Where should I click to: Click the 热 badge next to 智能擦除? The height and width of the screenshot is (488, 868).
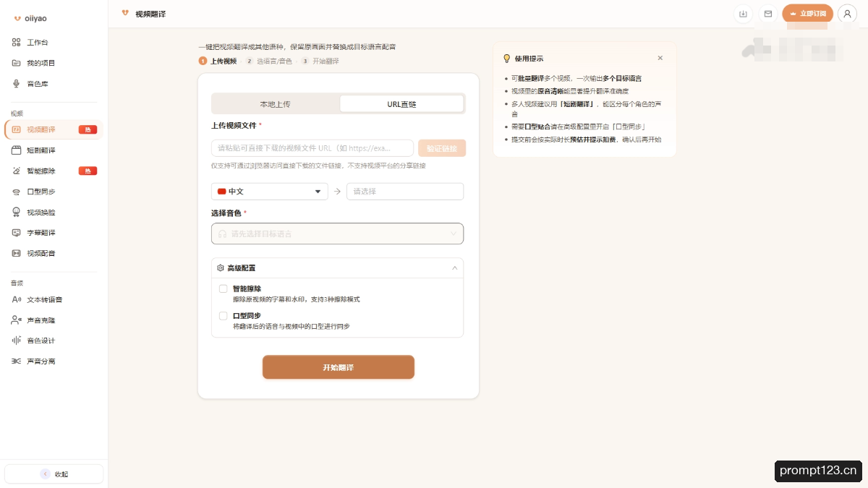[88, 171]
